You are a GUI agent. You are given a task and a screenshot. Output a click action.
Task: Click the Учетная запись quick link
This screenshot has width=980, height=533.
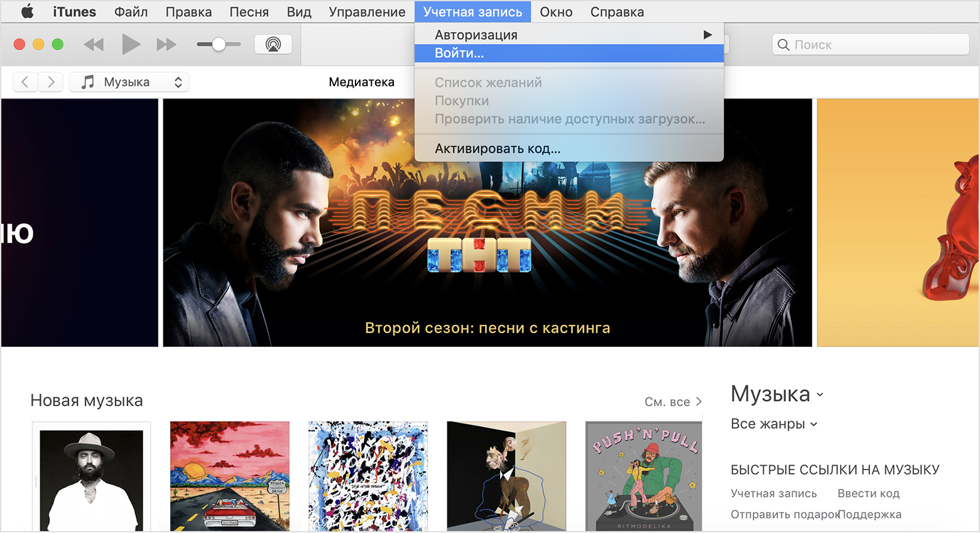click(774, 493)
